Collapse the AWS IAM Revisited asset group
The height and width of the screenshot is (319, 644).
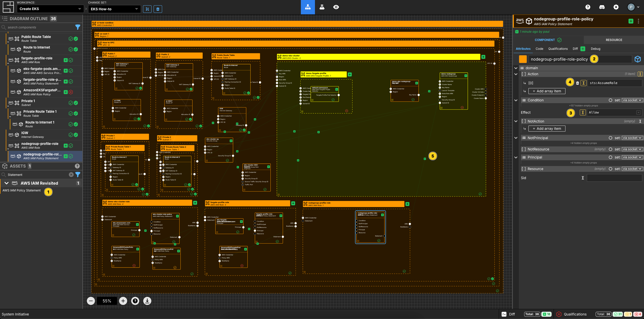tap(7, 183)
